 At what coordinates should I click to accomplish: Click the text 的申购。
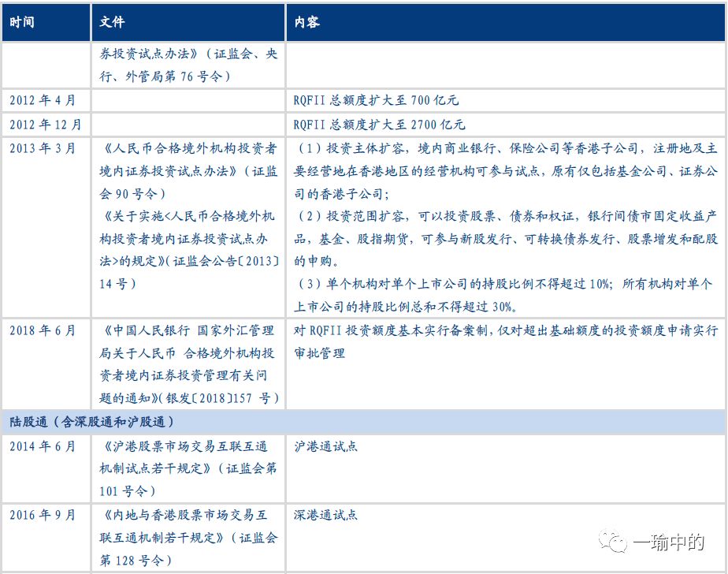(x=317, y=261)
